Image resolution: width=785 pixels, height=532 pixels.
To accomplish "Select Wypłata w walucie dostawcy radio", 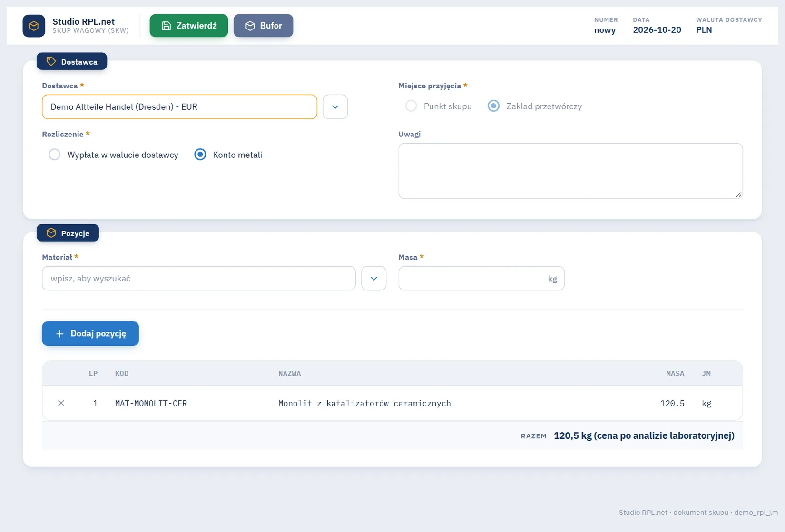I will click(x=55, y=155).
